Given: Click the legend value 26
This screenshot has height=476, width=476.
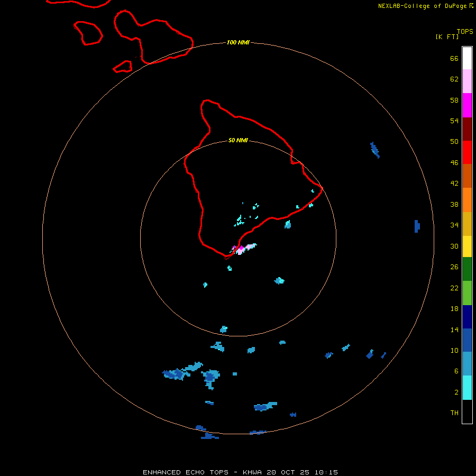Looking at the screenshot, I should pyautogui.click(x=454, y=267).
